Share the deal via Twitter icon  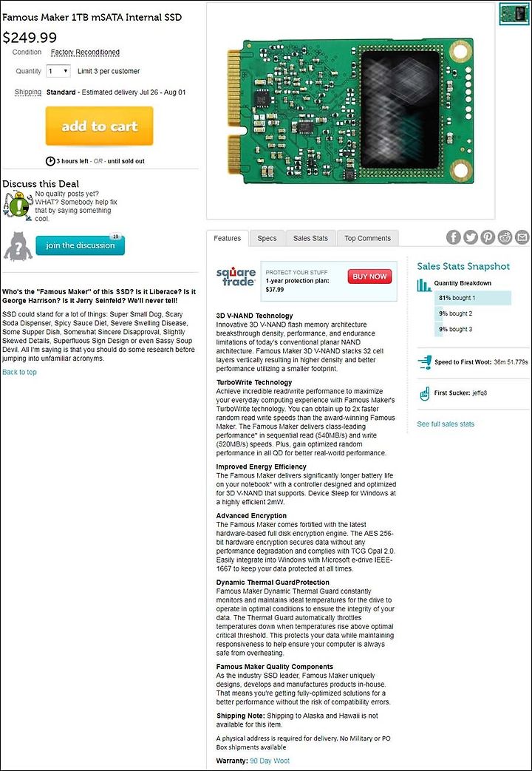tap(471, 237)
